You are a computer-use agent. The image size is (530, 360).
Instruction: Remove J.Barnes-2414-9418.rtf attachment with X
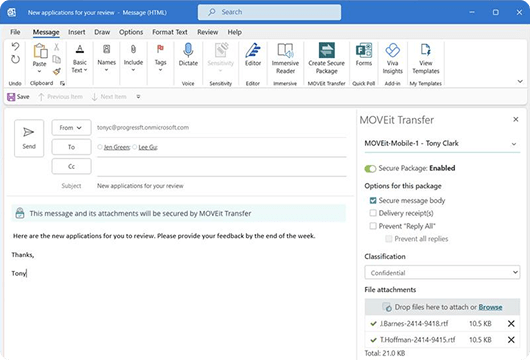coord(511,323)
